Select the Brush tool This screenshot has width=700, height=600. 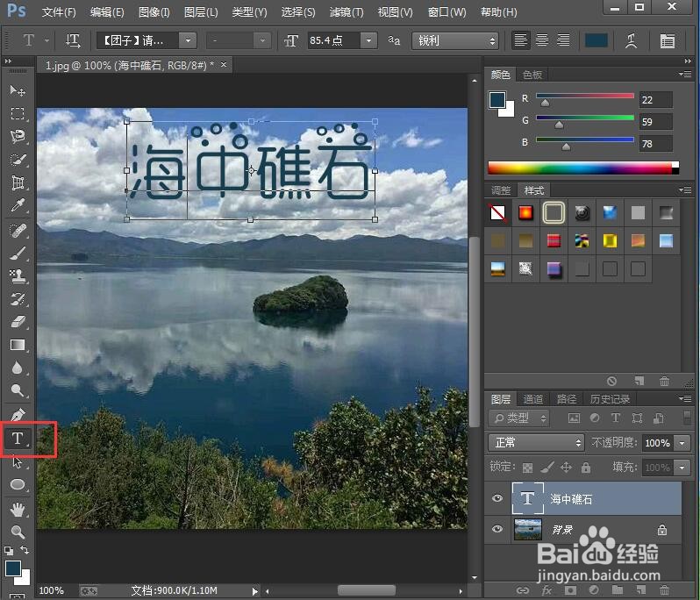(x=18, y=254)
